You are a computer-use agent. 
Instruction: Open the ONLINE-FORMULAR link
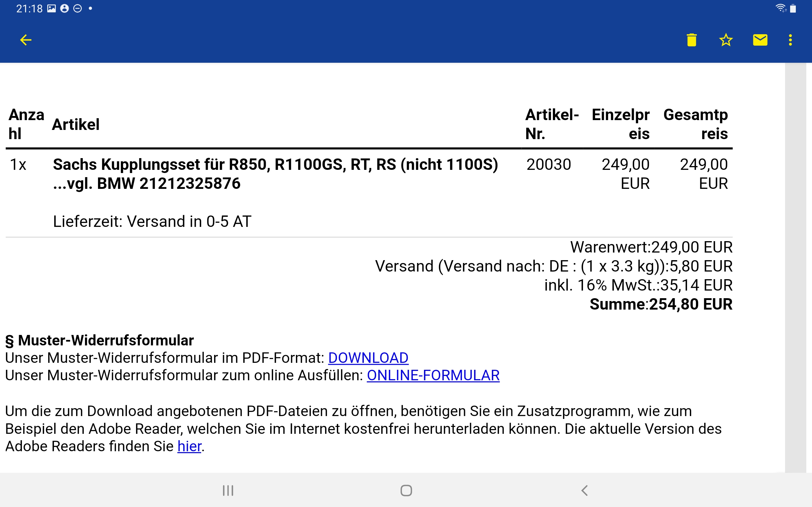coord(433,375)
